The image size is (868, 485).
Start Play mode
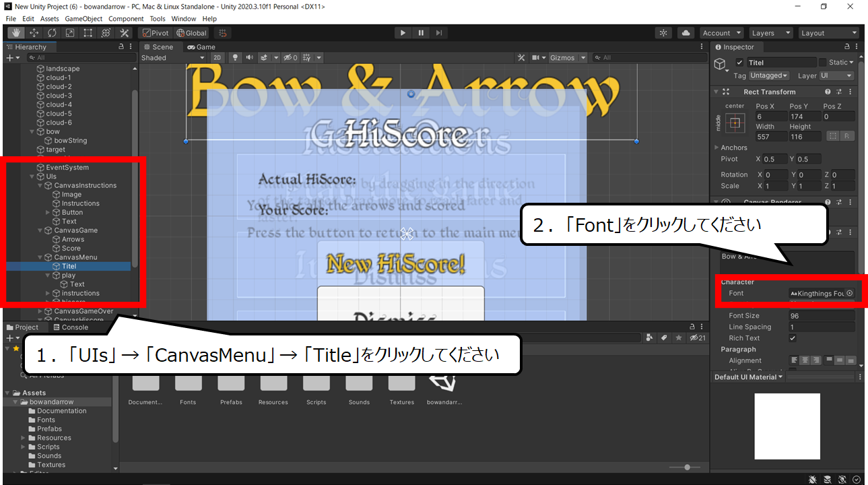point(403,33)
